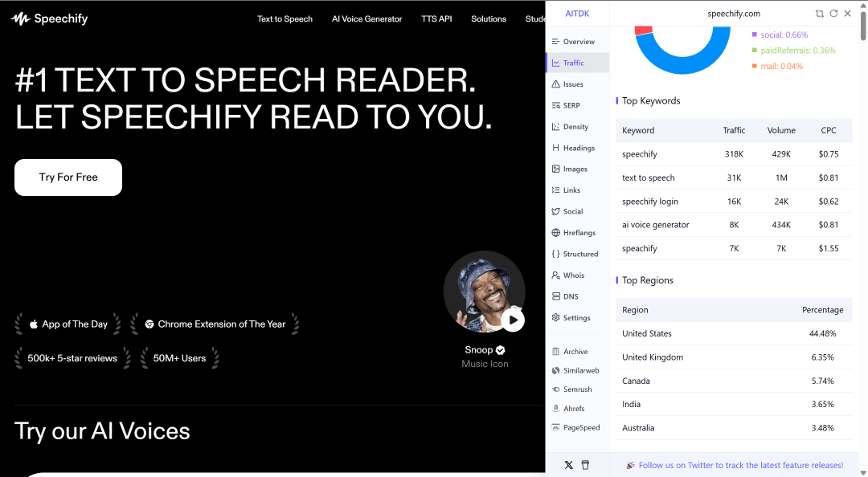
Task: Click the Chrome Extension of The Year badge
Action: click(215, 324)
